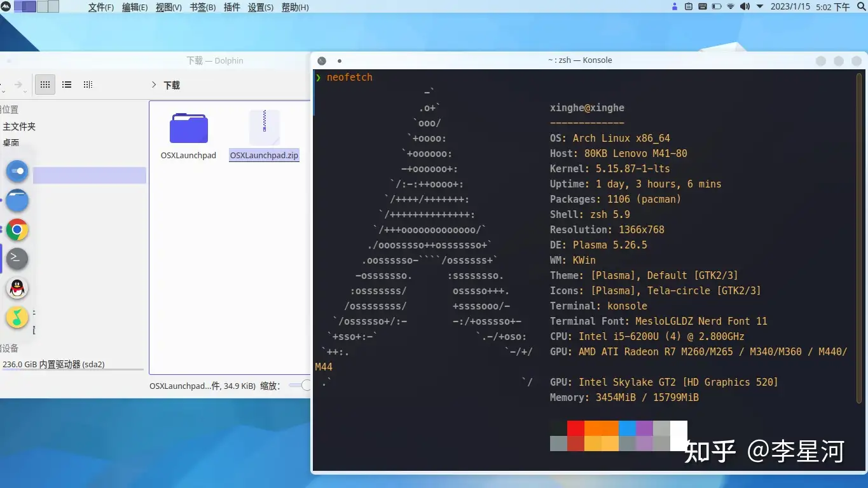Open the Wi-Fi network tray icon
This screenshot has width=868, height=488.
[731, 7]
